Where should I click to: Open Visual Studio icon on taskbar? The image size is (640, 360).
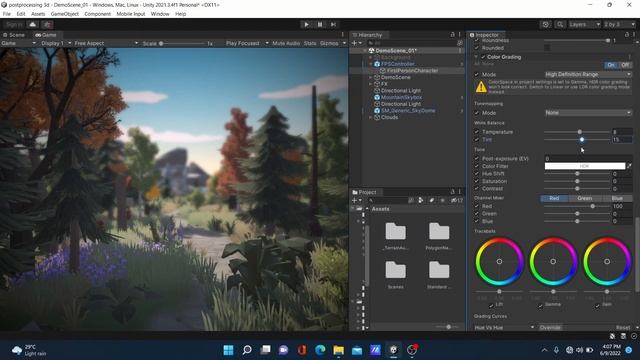pyautogui.click(x=375, y=350)
